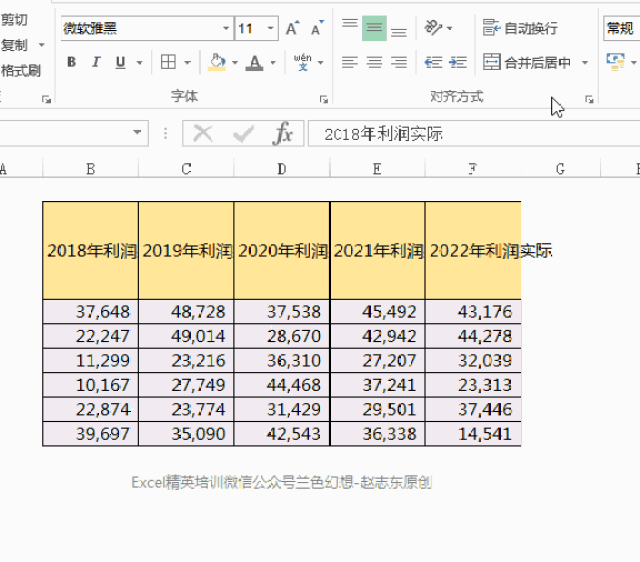The height and width of the screenshot is (562, 640).
Task: Click cell with value 37,241
Action: [378, 385]
